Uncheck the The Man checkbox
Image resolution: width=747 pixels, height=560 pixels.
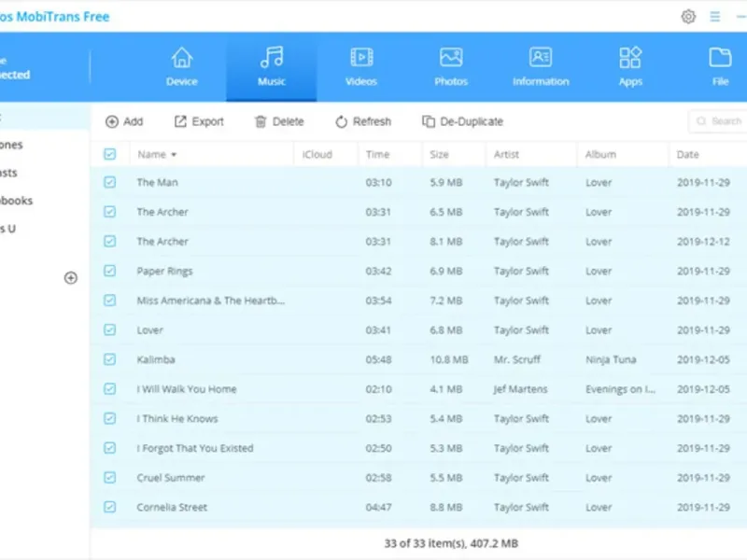click(x=109, y=182)
